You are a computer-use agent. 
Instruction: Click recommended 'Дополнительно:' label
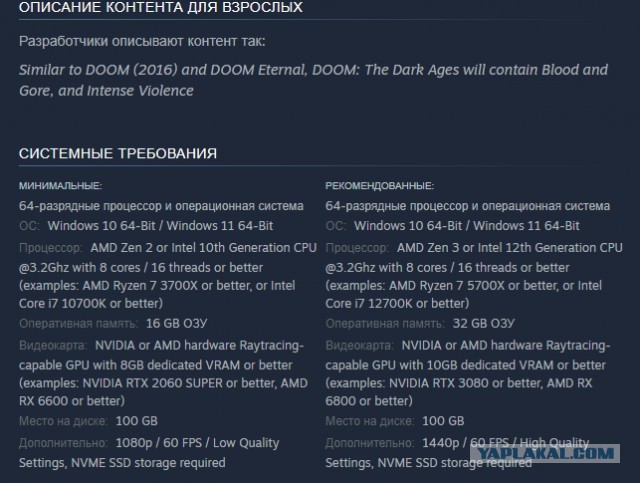(370, 443)
